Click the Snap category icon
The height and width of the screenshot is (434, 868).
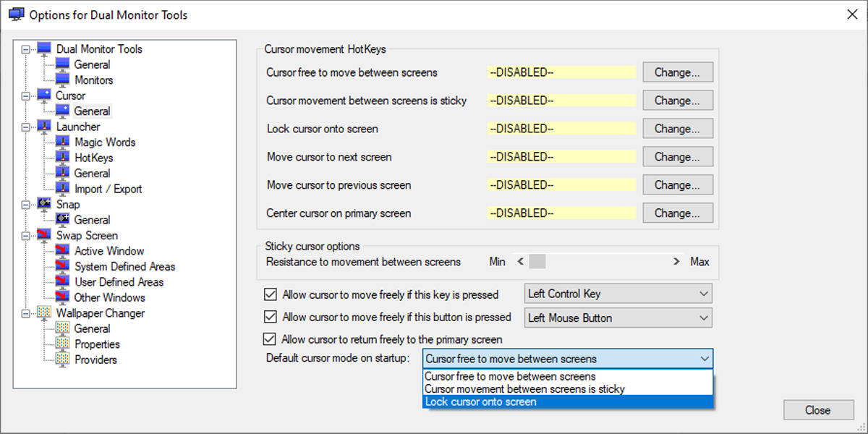(x=45, y=205)
